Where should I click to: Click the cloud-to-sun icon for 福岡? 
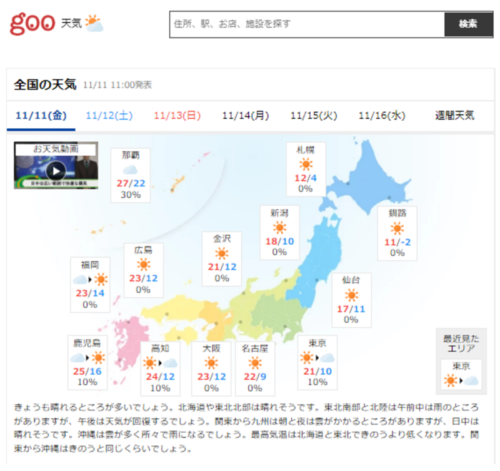[x=90, y=279]
